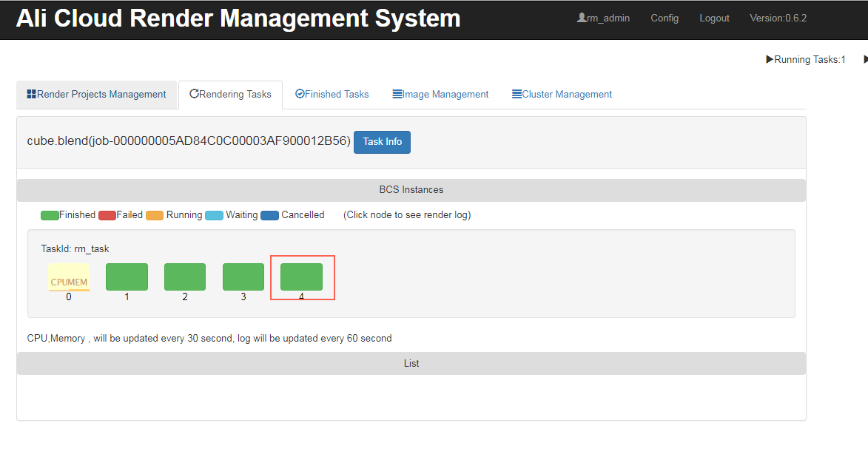Select the CPUMEM node 0

(69, 277)
